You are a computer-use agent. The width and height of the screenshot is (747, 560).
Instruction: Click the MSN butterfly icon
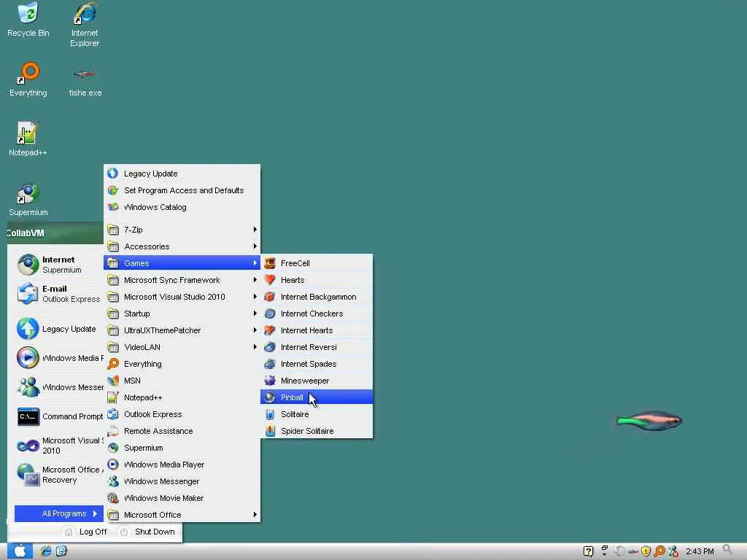(113, 381)
